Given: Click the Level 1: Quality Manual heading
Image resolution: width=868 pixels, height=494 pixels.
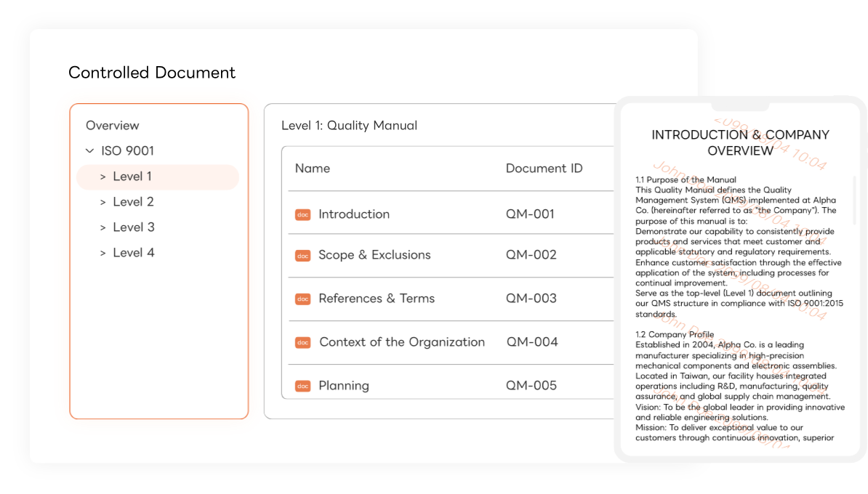Looking at the screenshot, I should coord(349,126).
